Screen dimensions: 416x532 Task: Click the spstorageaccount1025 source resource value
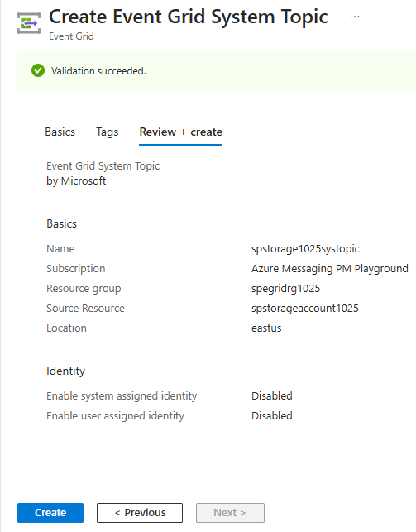[305, 309]
